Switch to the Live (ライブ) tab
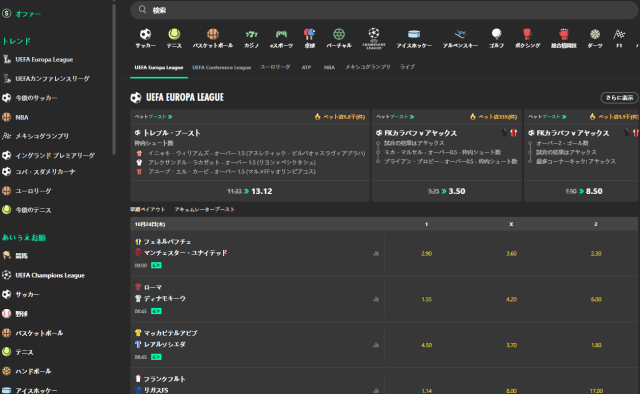 (407, 67)
